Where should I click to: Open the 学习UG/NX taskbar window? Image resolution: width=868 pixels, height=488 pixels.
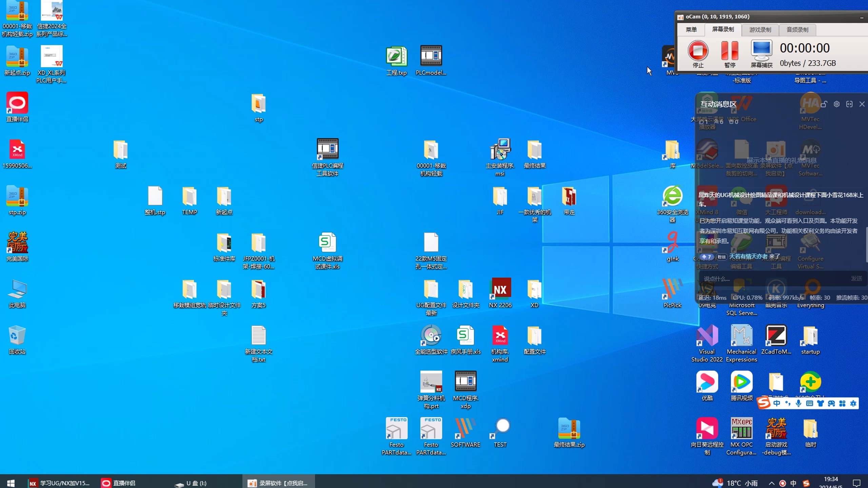[x=60, y=483]
